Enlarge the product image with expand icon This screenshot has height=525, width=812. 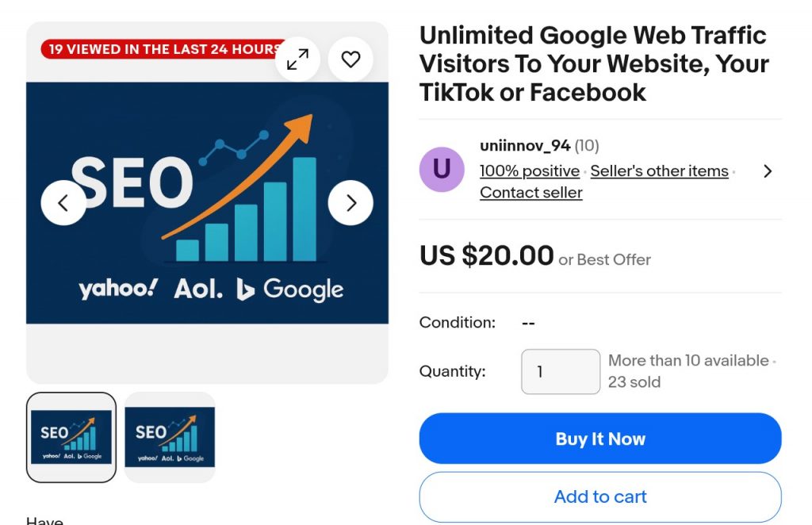coord(297,59)
